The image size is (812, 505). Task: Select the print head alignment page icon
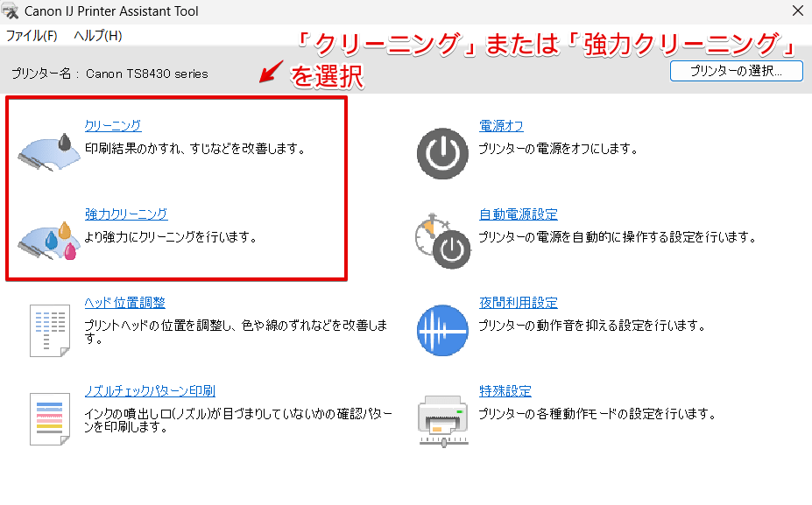pyautogui.click(x=49, y=331)
